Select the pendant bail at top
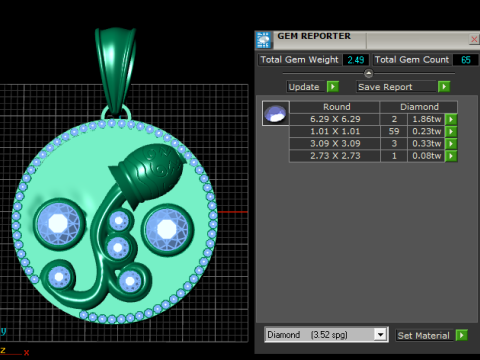 (115, 72)
